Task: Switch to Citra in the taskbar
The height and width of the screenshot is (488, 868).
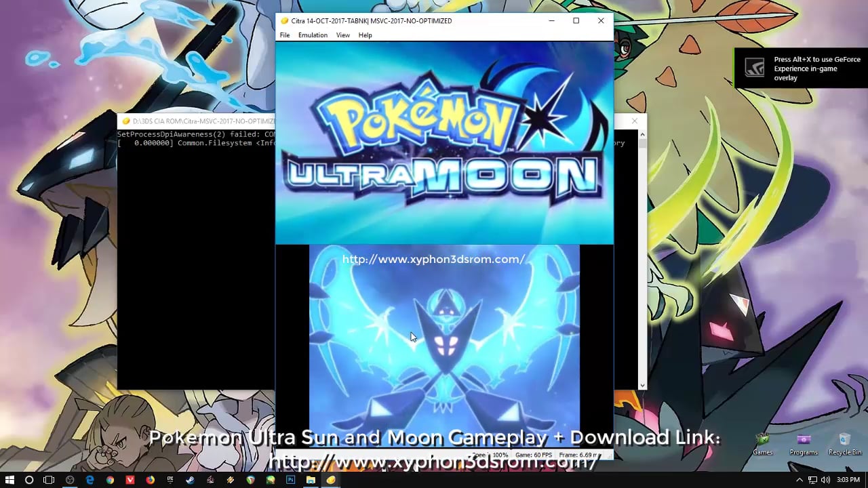Action: (330, 480)
